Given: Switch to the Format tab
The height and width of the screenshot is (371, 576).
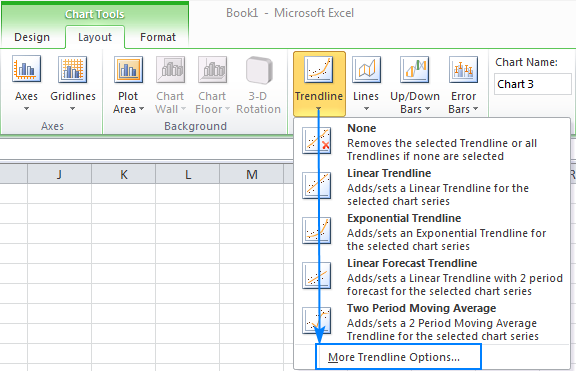Looking at the screenshot, I should point(158,37).
